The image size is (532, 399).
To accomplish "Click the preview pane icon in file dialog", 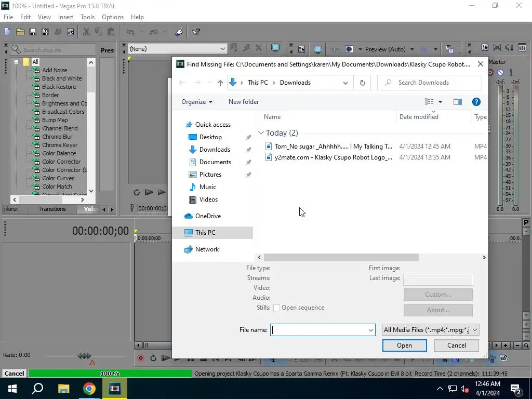I will pos(457,102).
